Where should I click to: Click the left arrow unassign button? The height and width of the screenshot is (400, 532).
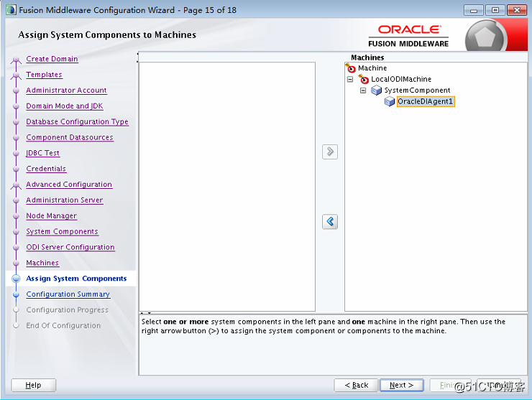click(330, 222)
